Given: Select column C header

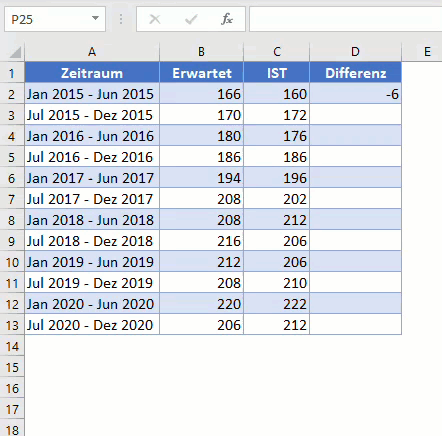Looking at the screenshot, I should 277,52.
